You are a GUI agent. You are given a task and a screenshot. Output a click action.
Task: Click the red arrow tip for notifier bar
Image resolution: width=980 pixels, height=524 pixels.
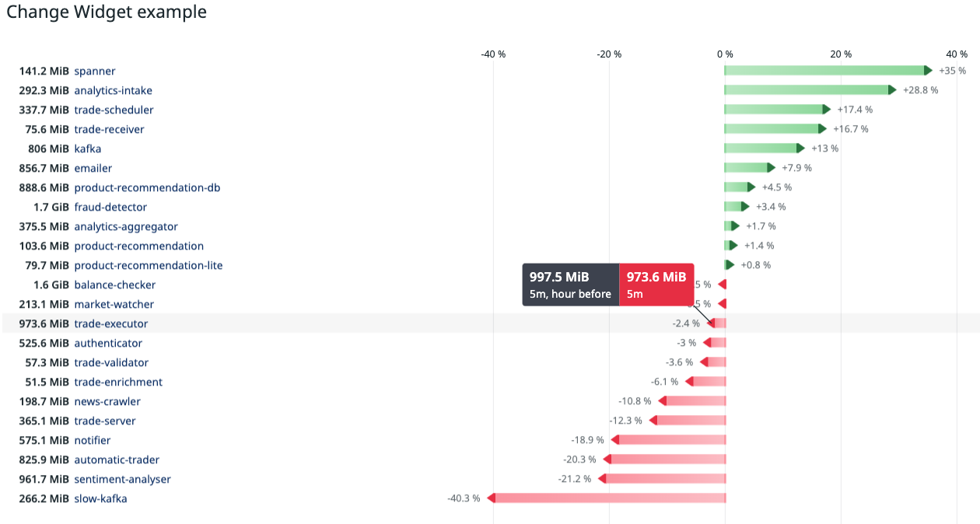pos(615,440)
